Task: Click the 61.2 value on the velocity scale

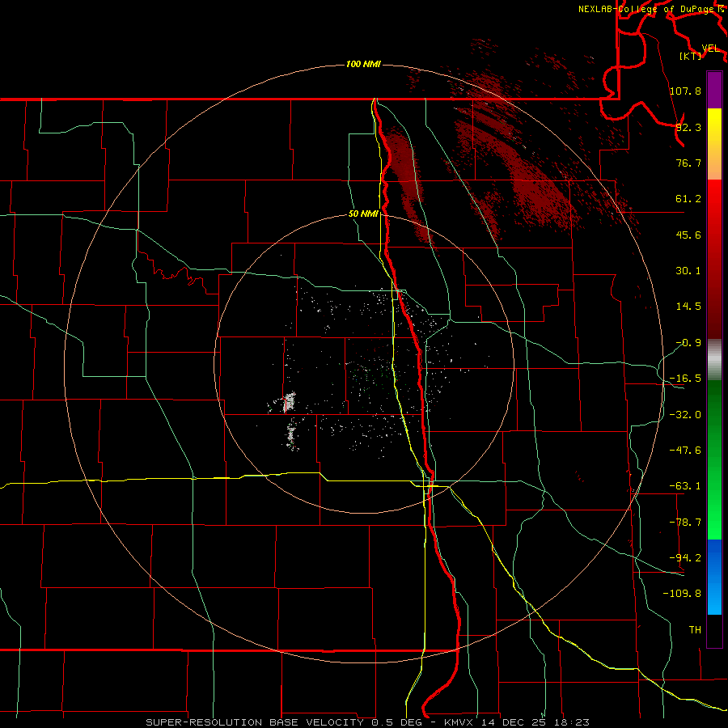Action: tap(688, 199)
